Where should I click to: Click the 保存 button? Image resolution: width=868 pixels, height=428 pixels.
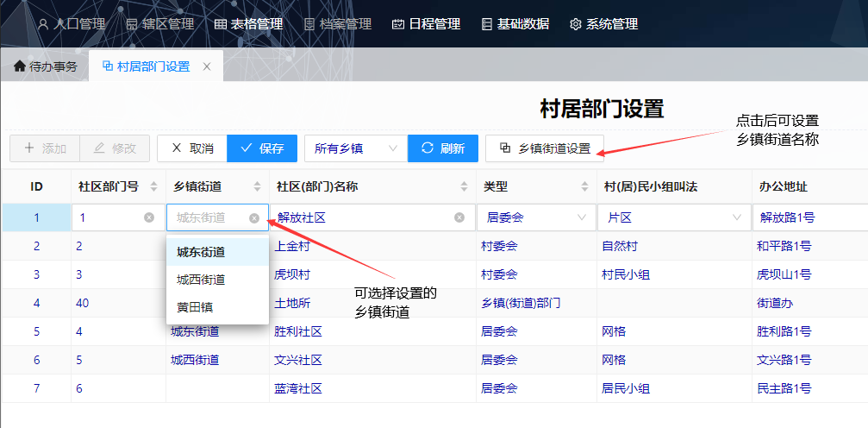(x=262, y=148)
